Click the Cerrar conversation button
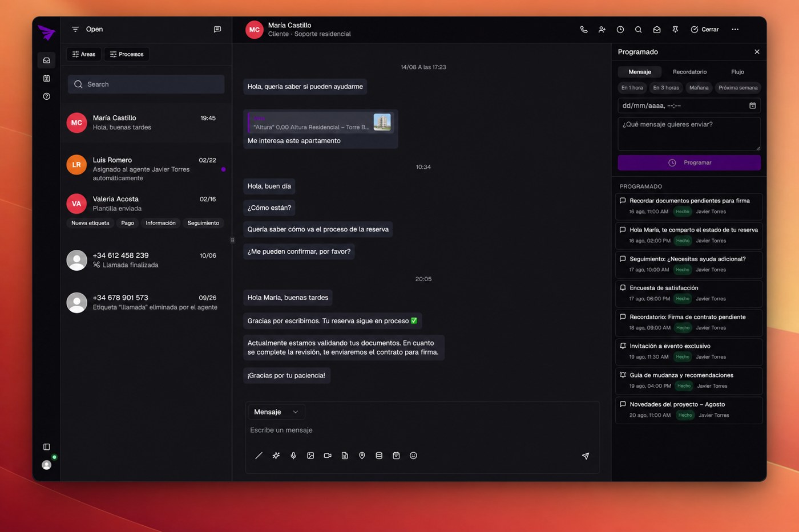Image resolution: width=799 pixels, height=532 pixels. click(x=705, y=30)
